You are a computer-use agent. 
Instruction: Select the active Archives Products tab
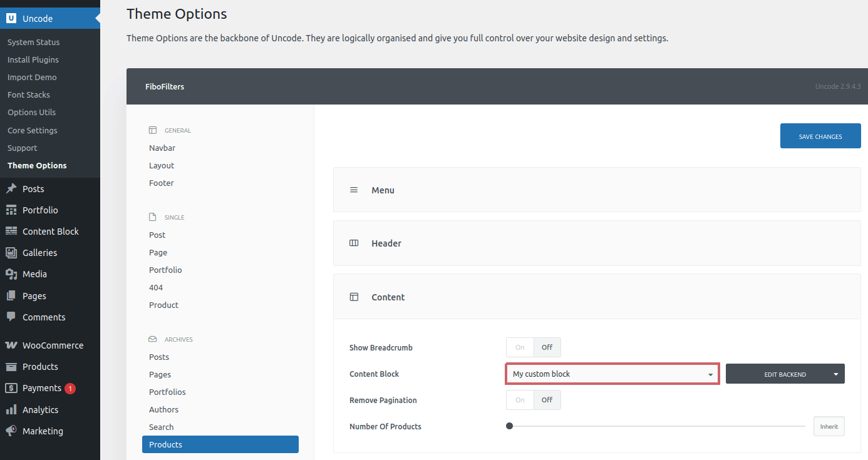[220, 444]
